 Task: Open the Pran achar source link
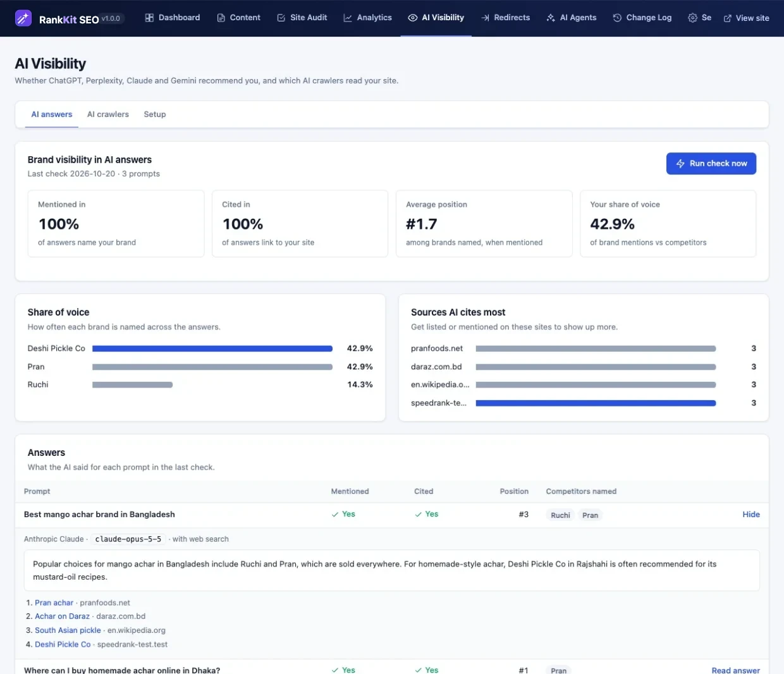tap(54, 603)
